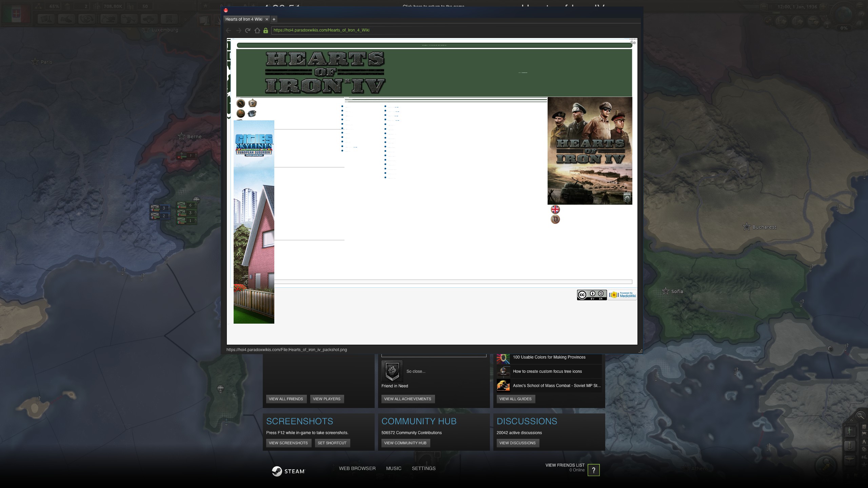Reload the page using the refresh icon

coord(248,30)
